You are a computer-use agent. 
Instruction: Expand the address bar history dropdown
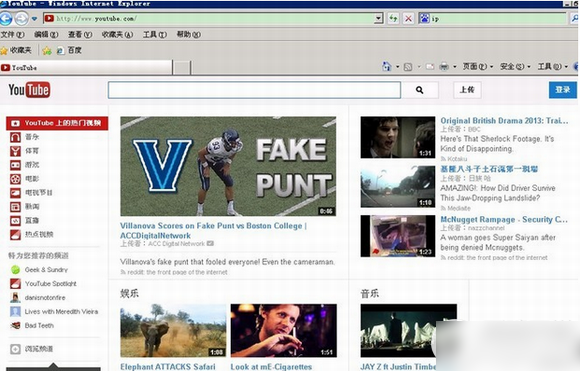(x=378, y=18)
